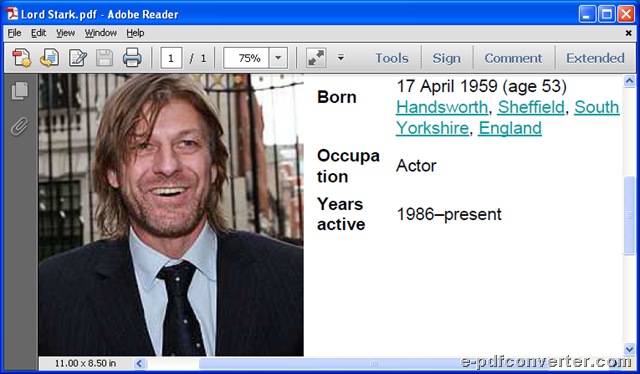Open the Help menu
This screenshot has width=640, height=374.
click(x=135, y=33)
